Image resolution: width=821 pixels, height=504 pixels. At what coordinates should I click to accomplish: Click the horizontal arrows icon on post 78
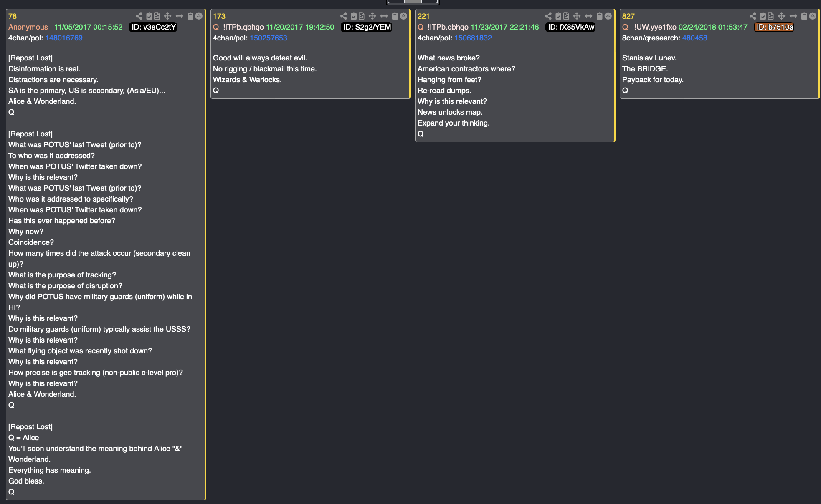click(179, 16)
